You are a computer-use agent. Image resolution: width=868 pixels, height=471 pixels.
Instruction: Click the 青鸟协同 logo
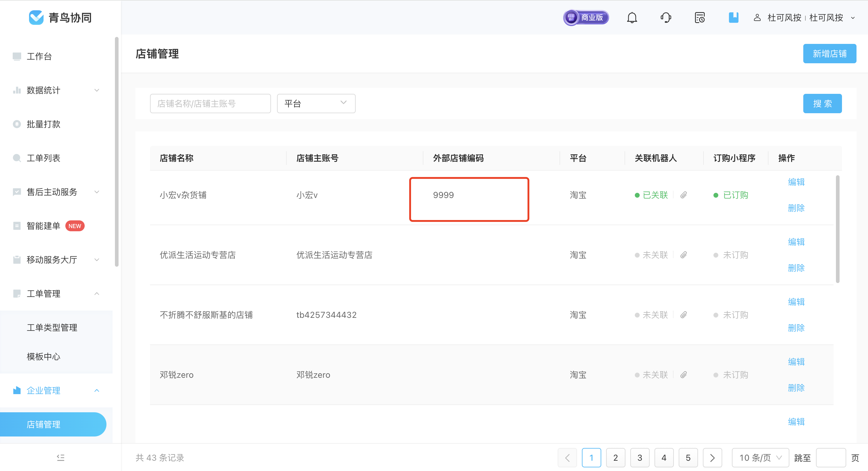(60, 18)
